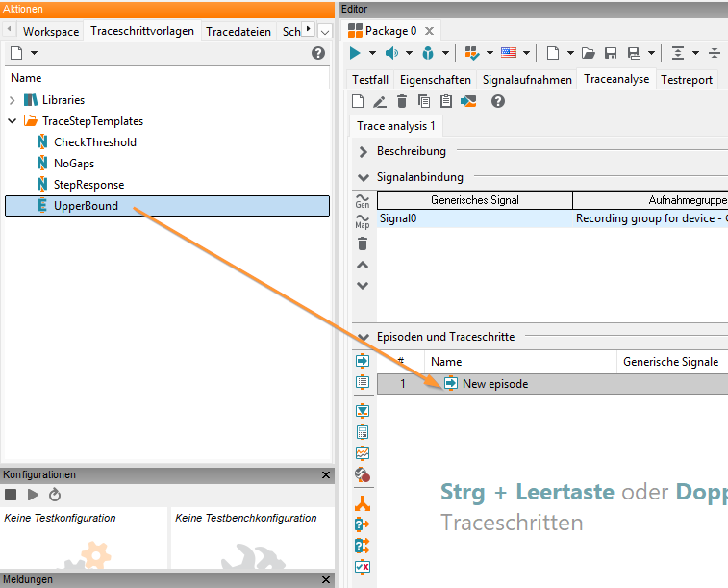This screenshot has width=728, height=588.
Task: Click the US flag language icon
Action: coord(509,53)
